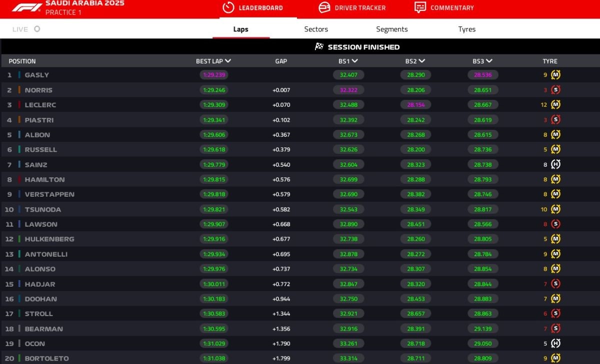
Task: Select Gasly's Medium tyre compound icon
Action: point(555,75)
